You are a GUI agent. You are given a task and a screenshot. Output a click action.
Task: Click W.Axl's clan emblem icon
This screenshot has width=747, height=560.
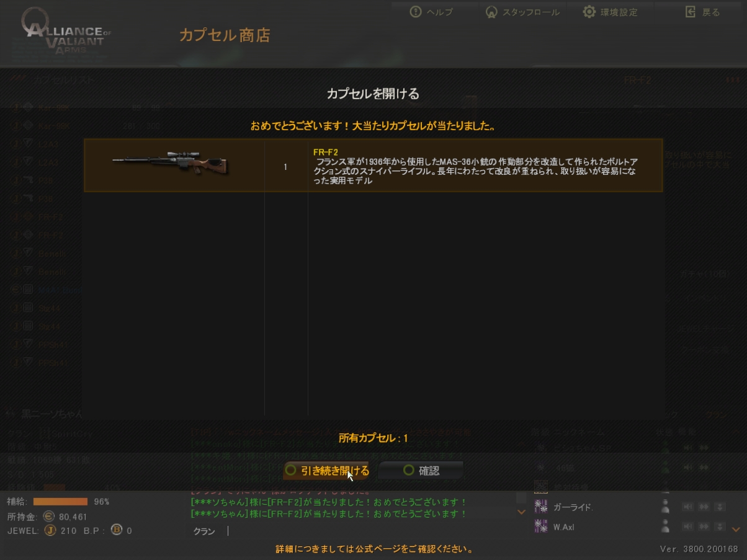[x=541, y=527]
